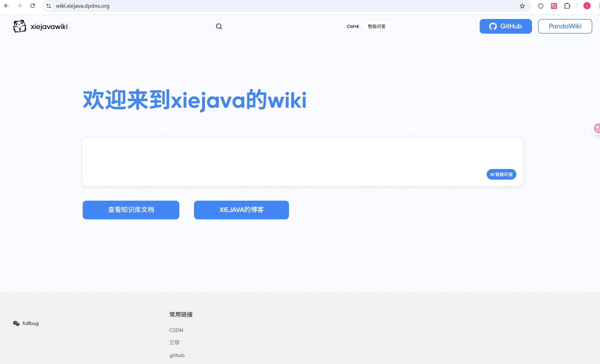The width and height of the screenshot is (600, 364).
Task: Click the 查看知识库文档 button
Action: pos(131,210)
